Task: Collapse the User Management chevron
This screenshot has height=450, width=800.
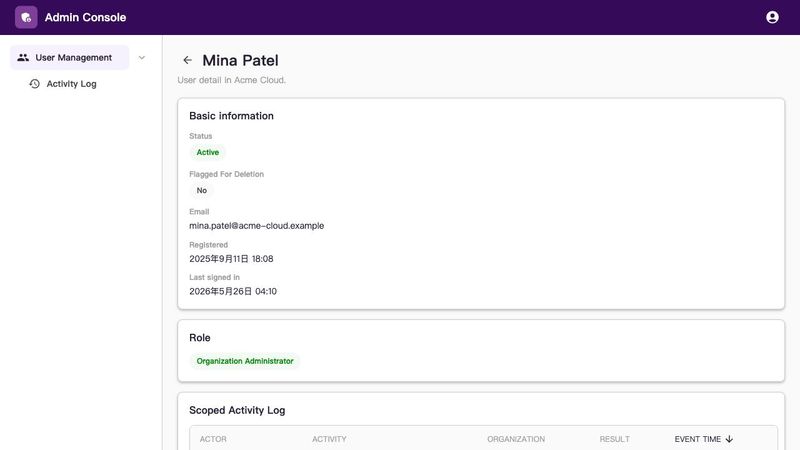Action: 142,58
